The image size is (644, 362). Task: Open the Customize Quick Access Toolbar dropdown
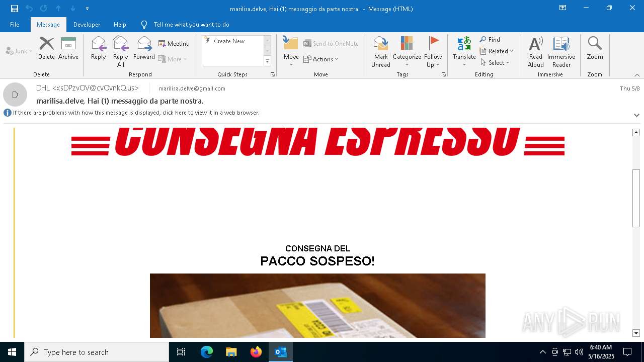click(87, 9)
